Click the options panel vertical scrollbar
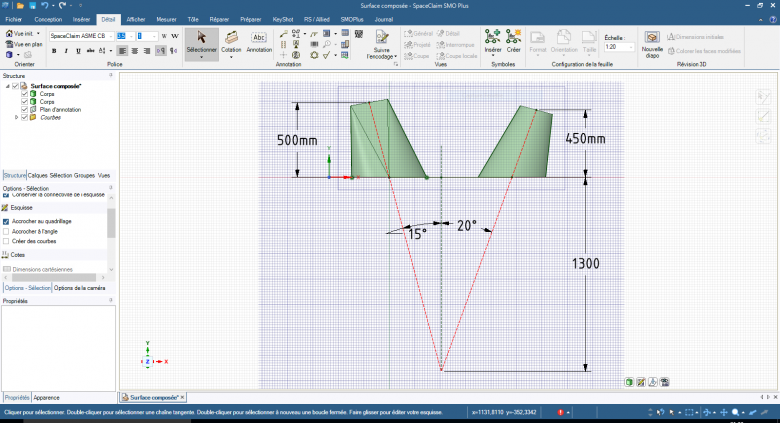Screen dimensions: 780x423 click(x=111, y=223)
